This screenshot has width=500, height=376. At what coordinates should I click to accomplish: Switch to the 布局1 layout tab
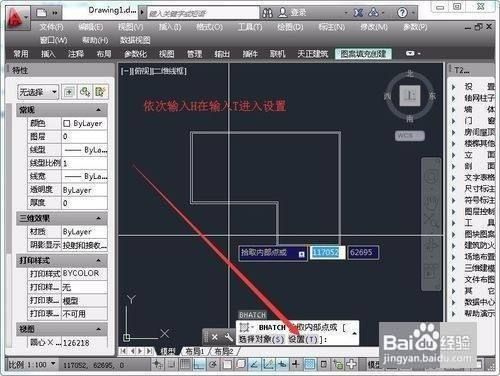pos(195,351)
